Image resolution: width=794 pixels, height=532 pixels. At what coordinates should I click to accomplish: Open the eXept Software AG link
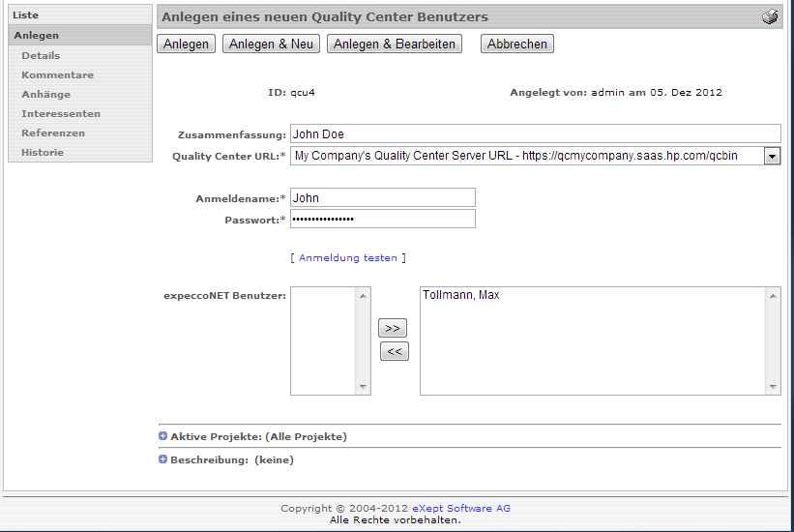coord(461,509)
